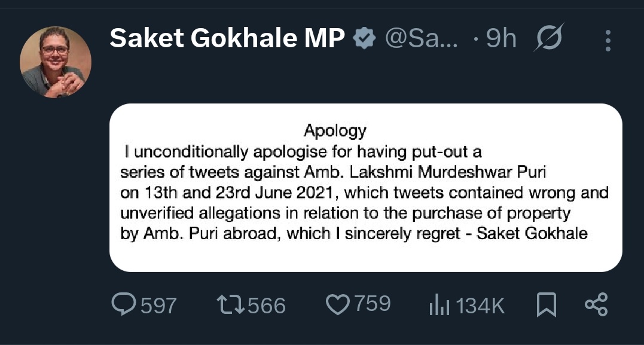Viewport: 644px width, 345px height.
Task: Repost using the retweet arrows icon
Action: pos(230,305)
